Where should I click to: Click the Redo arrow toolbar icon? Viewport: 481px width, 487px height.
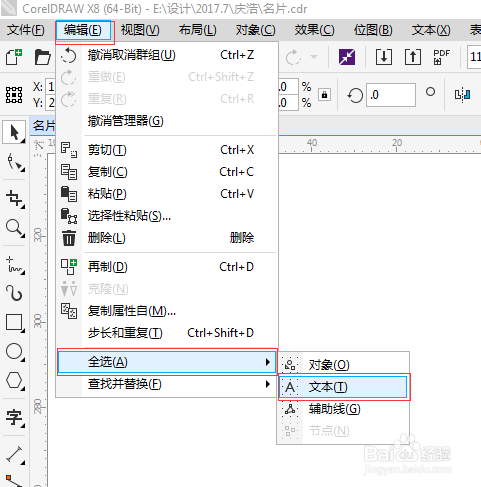point(293,57)
